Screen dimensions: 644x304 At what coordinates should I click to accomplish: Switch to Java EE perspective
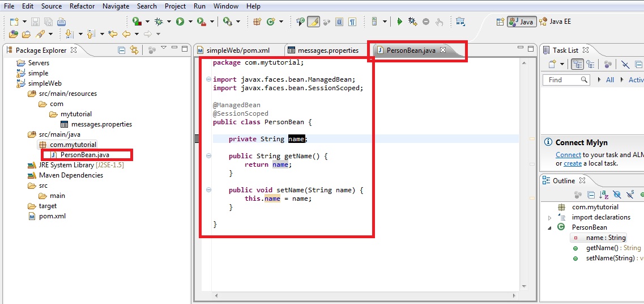(x=555, y=22)
